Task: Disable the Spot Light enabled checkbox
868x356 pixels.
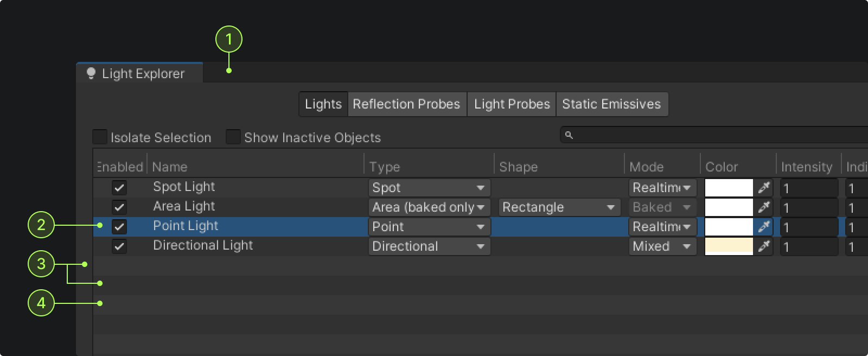Action: pyautogui.click(x=119, y=188)
